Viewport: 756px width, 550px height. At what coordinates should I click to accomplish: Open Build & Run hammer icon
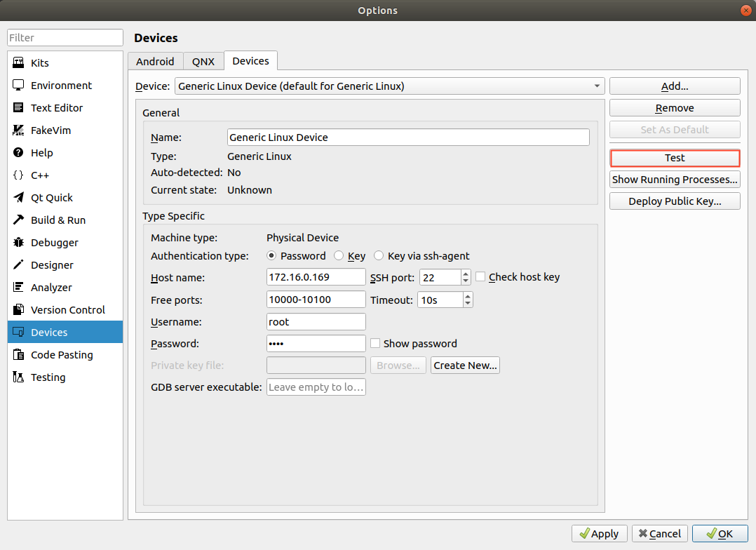19,220
